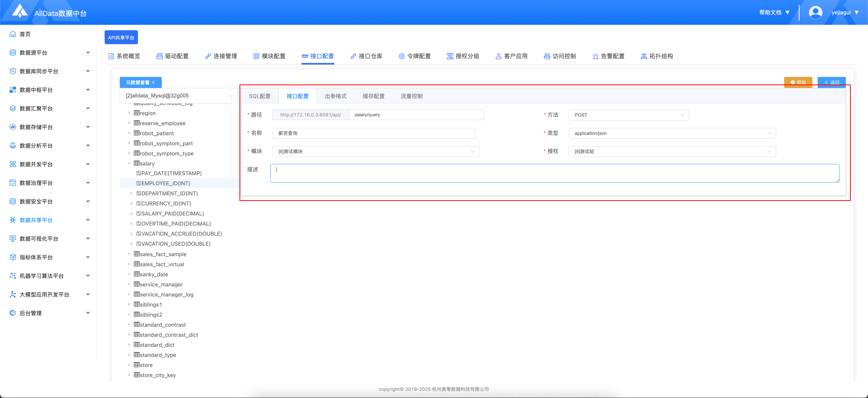Image resolution: width=868 pixels, height=398 pixels.
Task: Open the 授权 [9]测试组 dropdown
Action: pyautogui.click(x=672, y=151)
